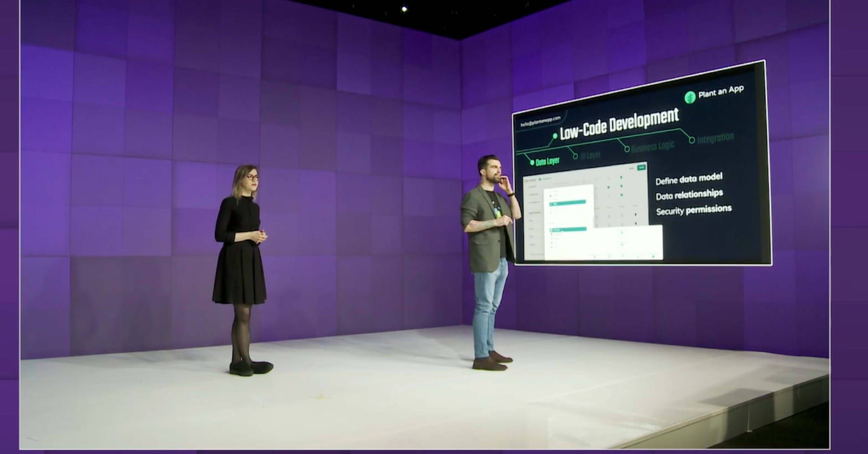Select the Data Layer node label
This screenshot has width=868, height=454.
(x=547, y=162)
